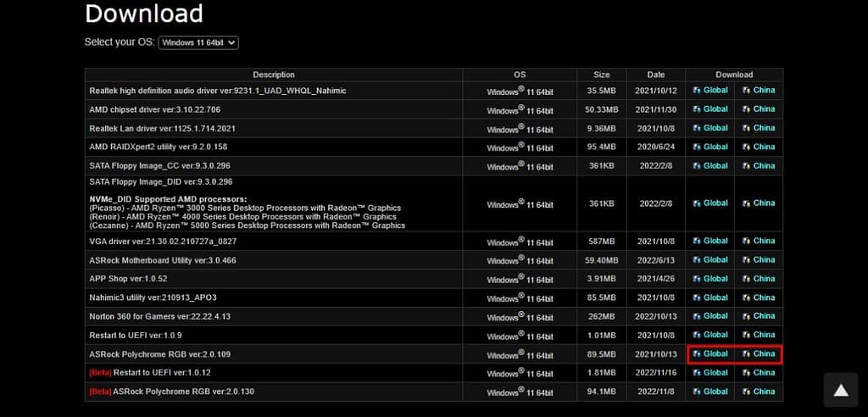Download VGA driver from China server
868x417 pixels.
click(x=759, y=241)
